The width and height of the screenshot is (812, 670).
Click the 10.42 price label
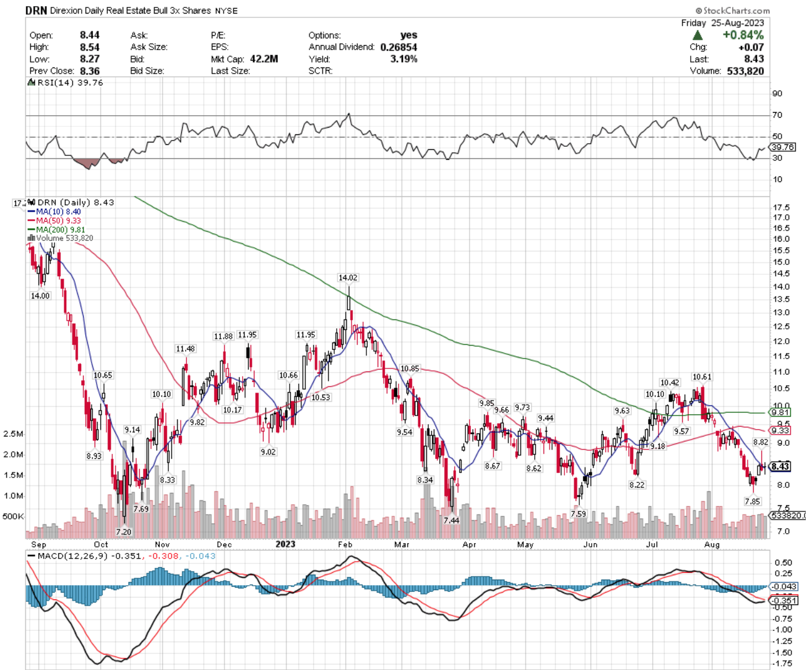[x=670, y=383]
